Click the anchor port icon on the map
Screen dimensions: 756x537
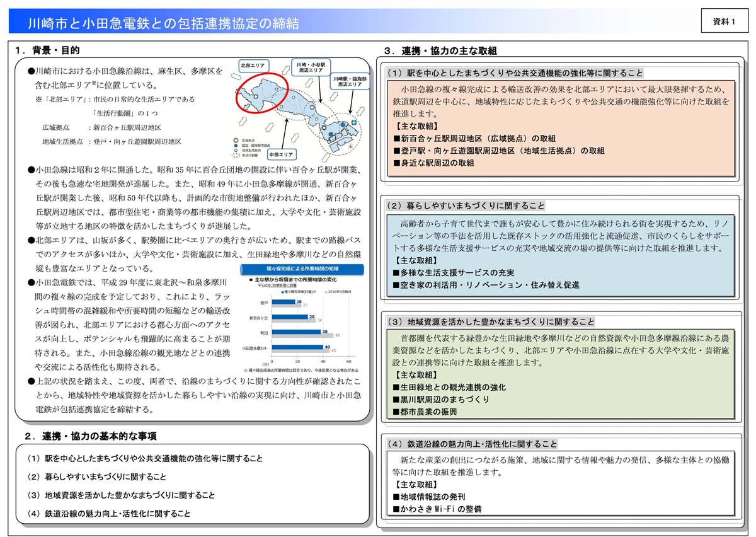tap(350, 146)
